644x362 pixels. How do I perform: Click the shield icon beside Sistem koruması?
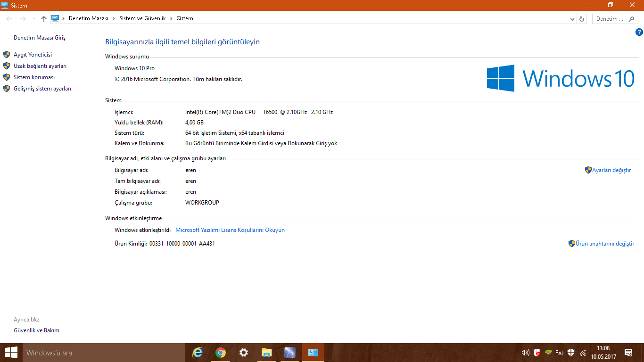pos(7,77)
